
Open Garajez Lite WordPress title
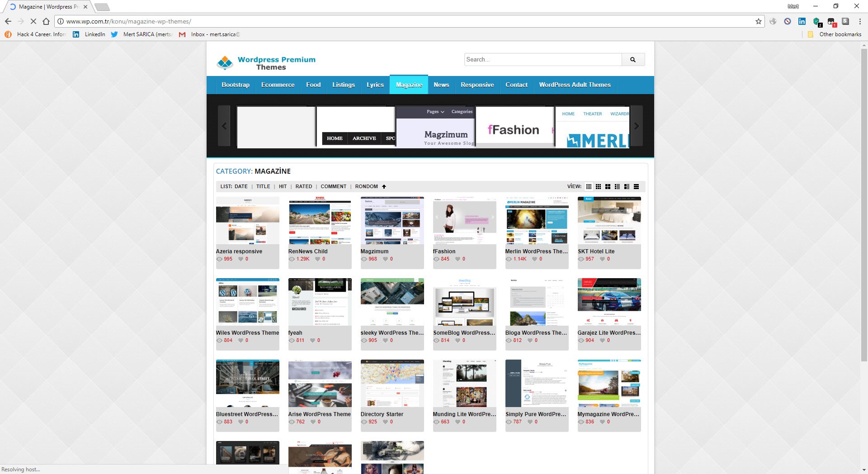609,333
